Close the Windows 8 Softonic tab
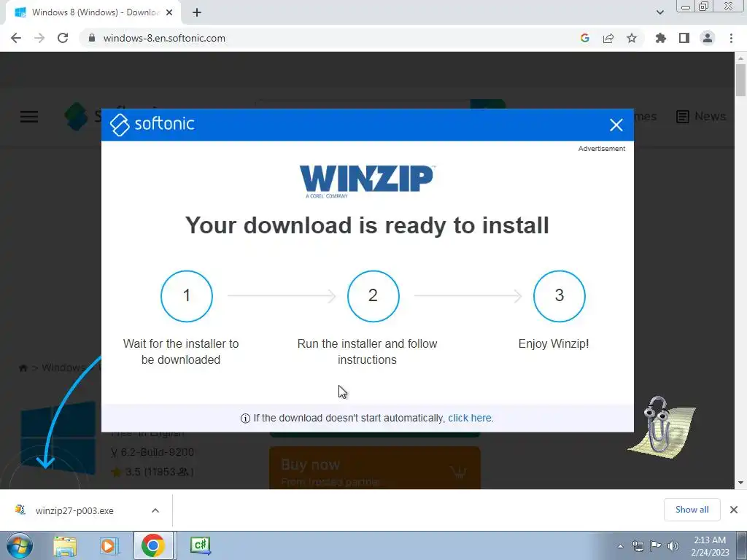The width and height of the screenshot is (747, 560). 169,12
